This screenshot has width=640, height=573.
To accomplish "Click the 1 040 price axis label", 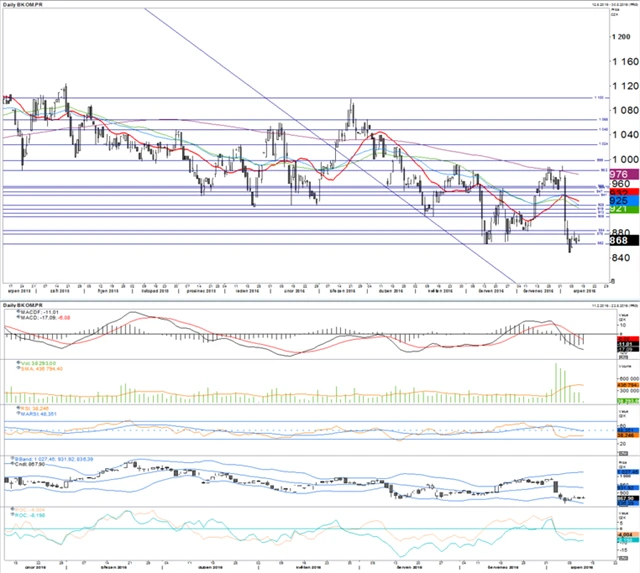I will click(x=625, y=134).
